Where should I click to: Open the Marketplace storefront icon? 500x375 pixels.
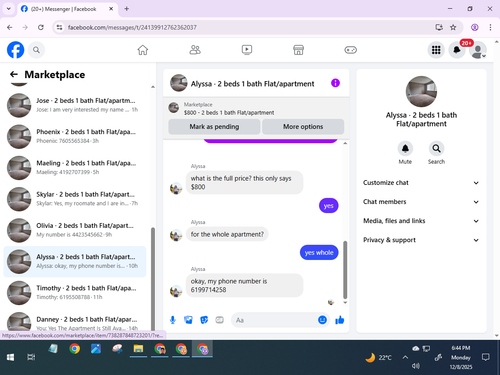(x=298, y=50)
